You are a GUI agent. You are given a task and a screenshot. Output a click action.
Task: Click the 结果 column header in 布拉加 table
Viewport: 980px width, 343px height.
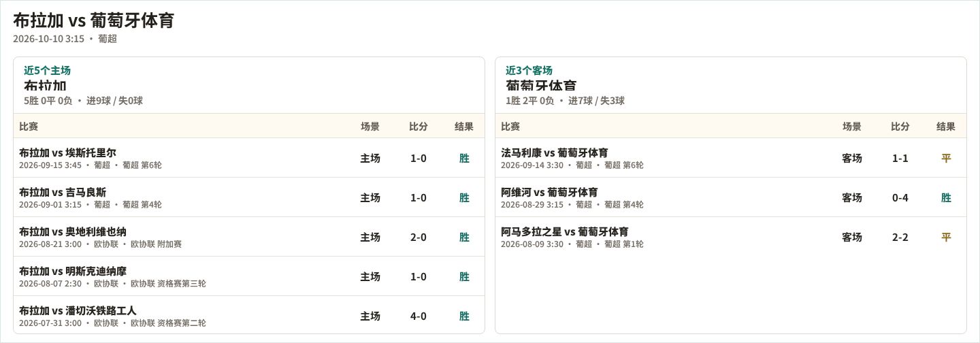click(464, 126)
